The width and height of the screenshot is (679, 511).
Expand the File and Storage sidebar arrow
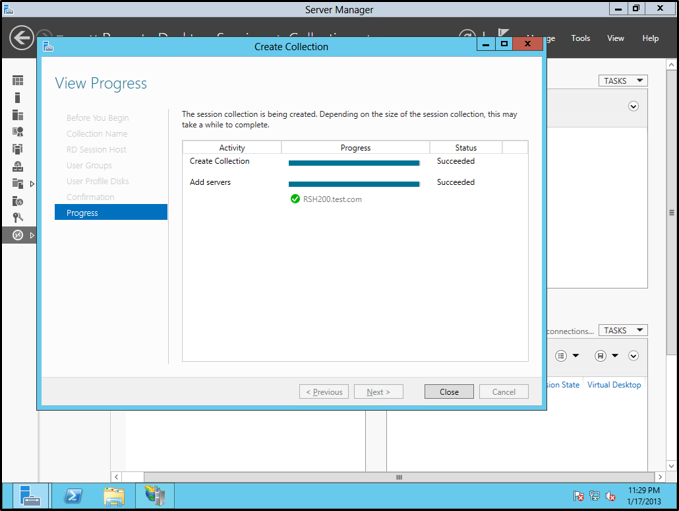pos(32,184)
